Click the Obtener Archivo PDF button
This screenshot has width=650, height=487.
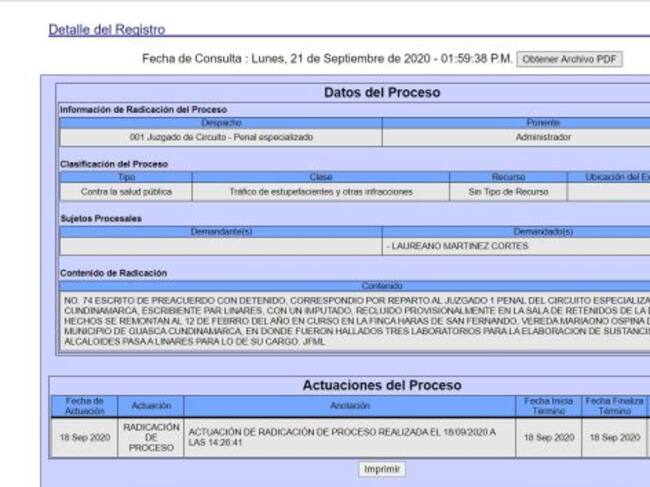(x=570, y=60)
